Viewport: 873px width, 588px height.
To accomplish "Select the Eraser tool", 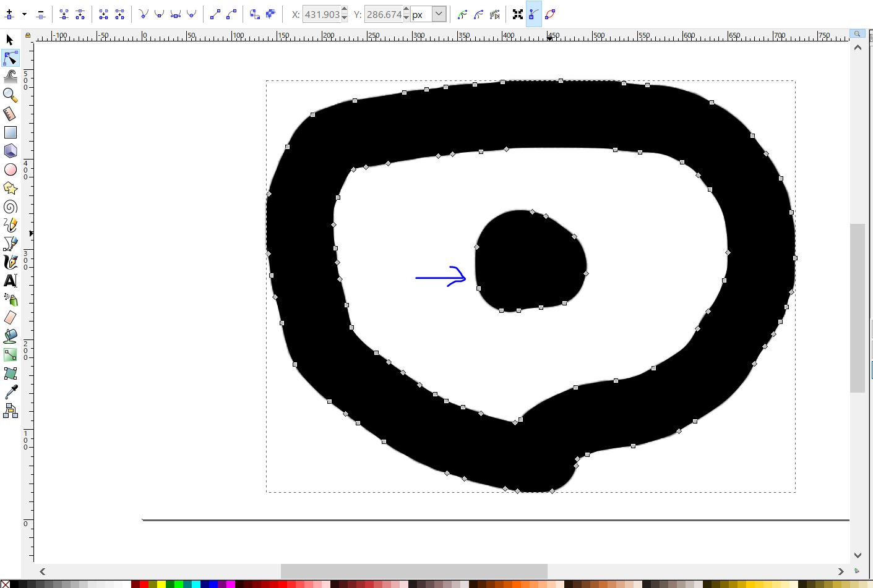I will 10,318.
